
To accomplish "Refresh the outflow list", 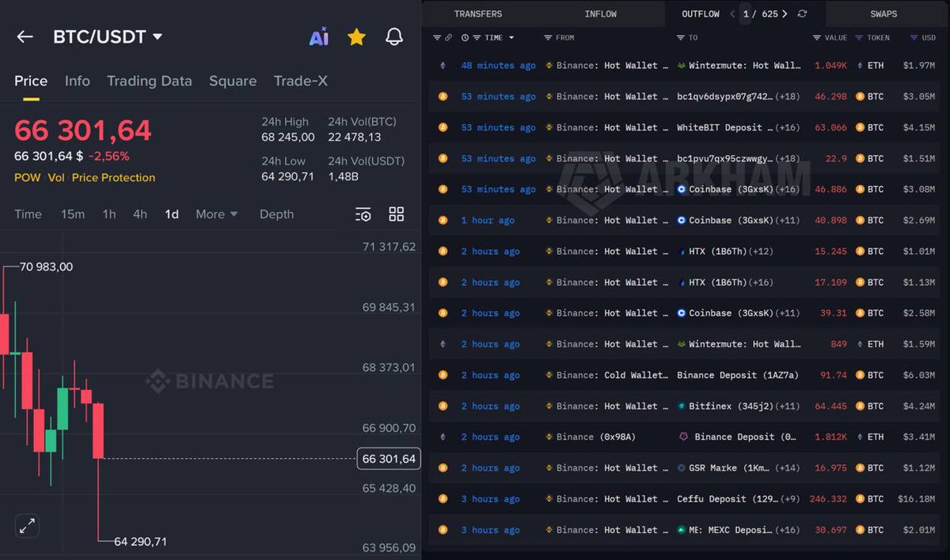I will point(802,14).
